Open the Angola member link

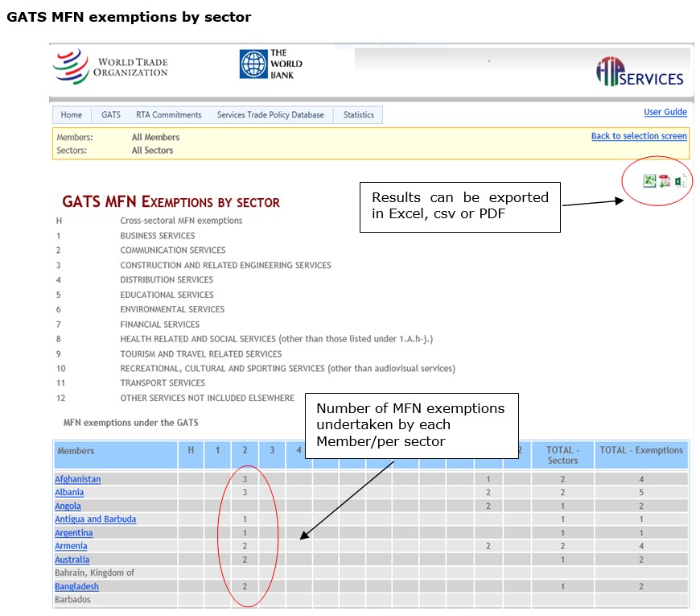tap(68, 506)
